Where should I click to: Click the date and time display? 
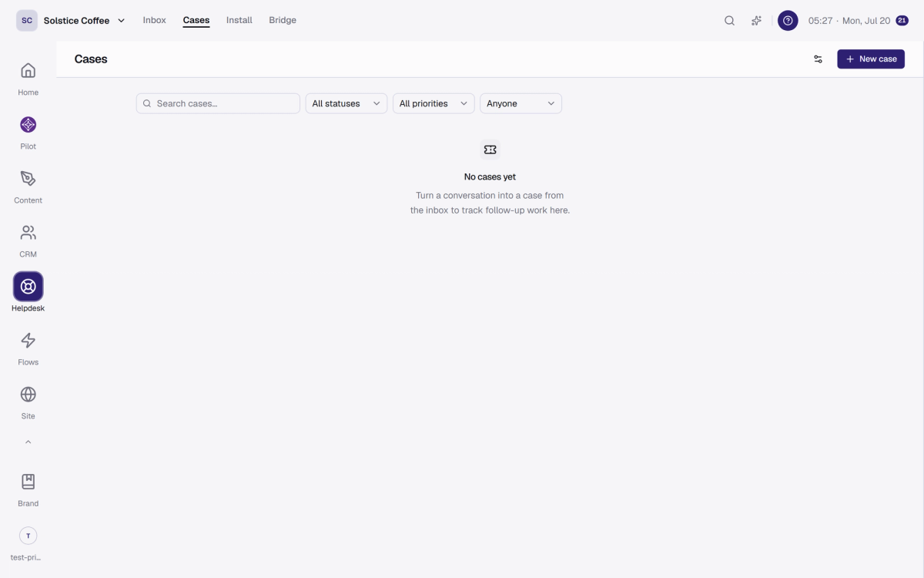coord(849,21)
